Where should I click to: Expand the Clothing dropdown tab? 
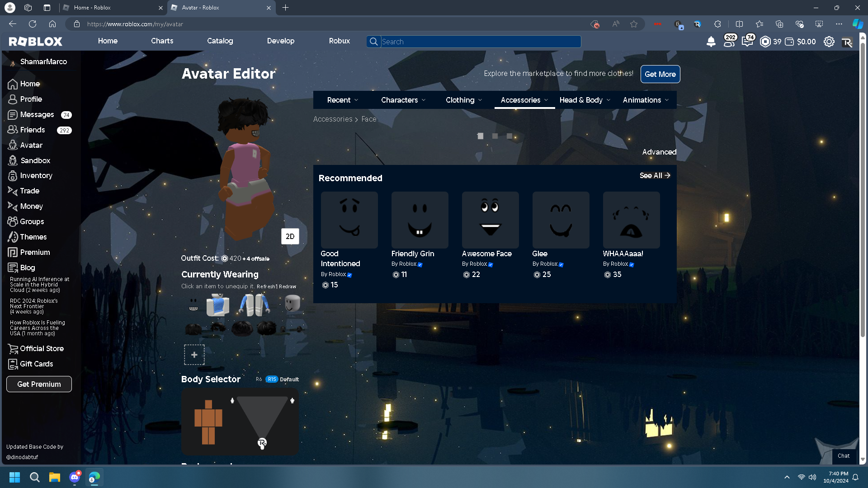[464, 100]
